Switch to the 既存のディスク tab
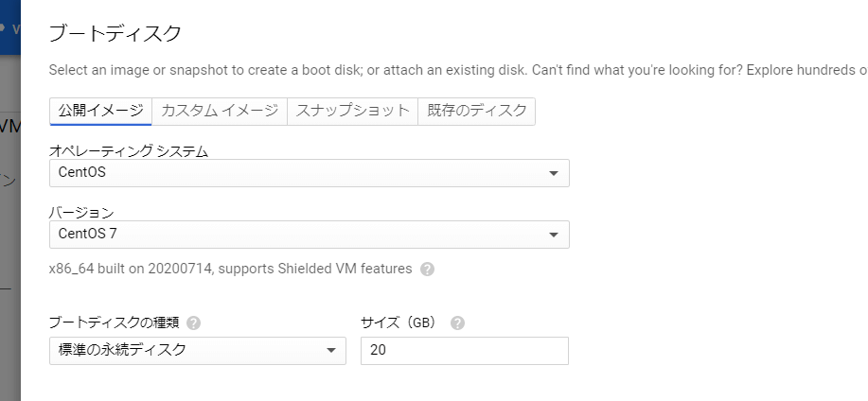The image size is (868, 401). tap(476, 111)
